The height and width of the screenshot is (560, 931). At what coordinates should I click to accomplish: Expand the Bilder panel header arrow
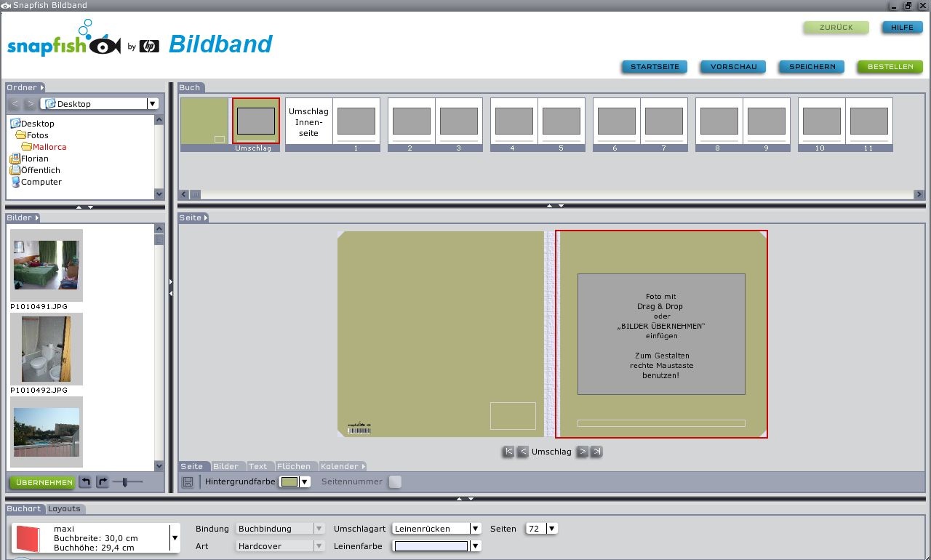(37, 217)
